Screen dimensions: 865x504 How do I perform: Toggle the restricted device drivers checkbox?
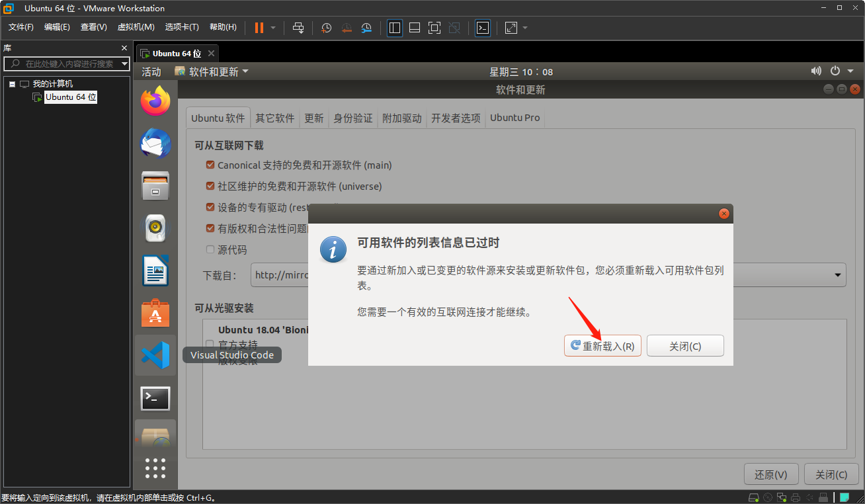[x=210, y=207]
